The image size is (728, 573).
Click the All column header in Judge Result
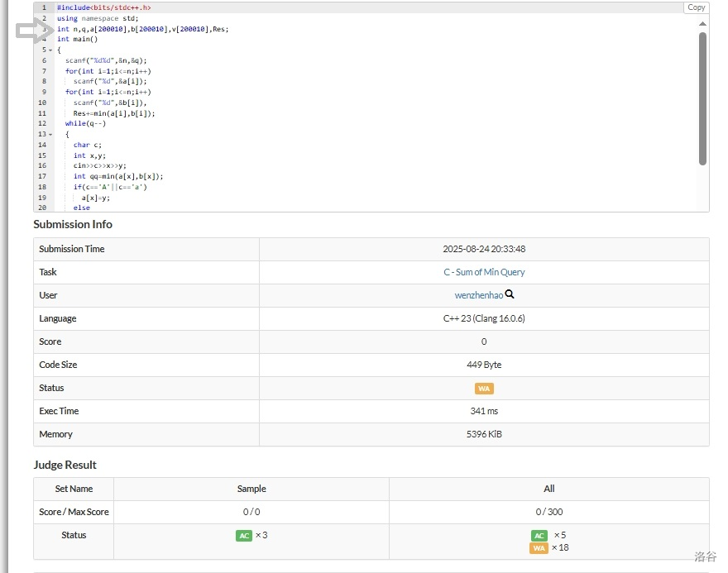(548, 489)
